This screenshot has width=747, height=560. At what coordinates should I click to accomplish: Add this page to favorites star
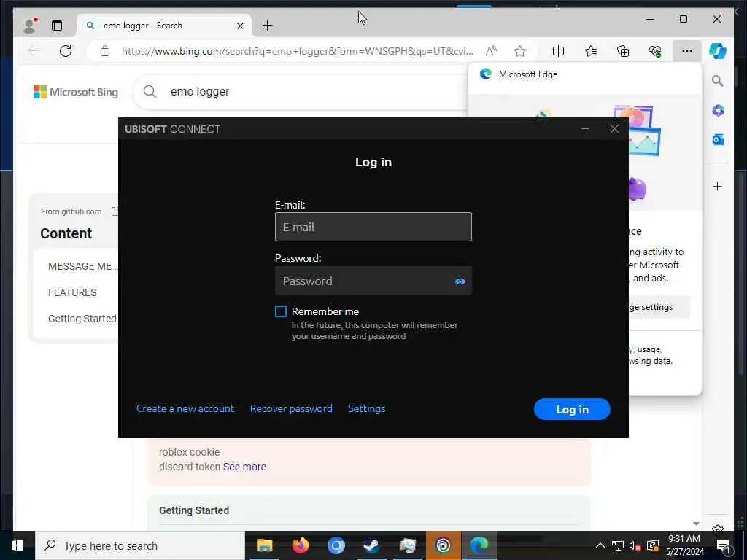tap(519, 51)
